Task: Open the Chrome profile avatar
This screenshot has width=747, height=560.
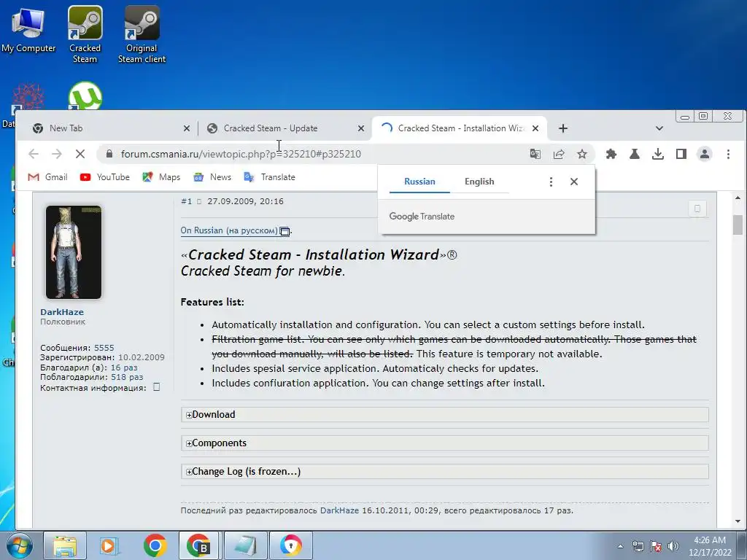Action: click(704, 154)
